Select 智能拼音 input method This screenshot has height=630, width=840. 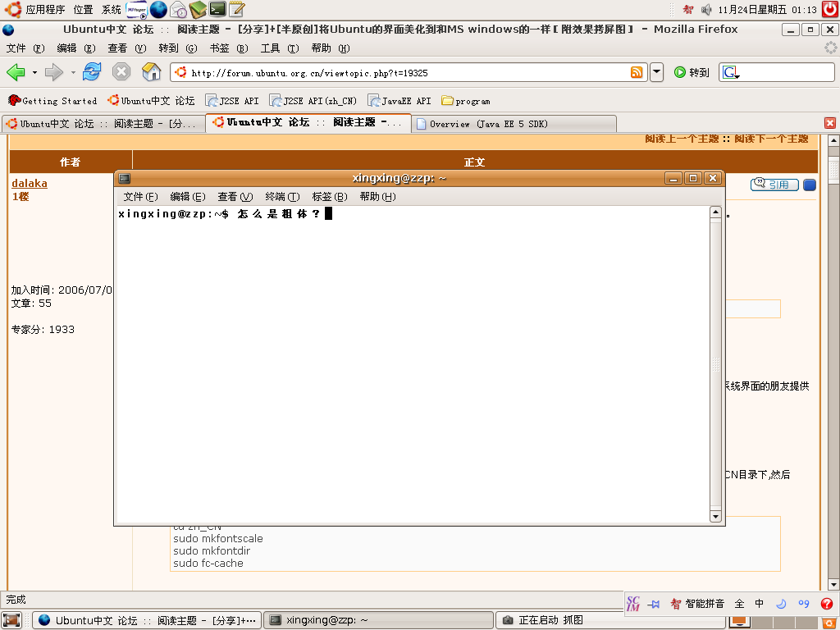(698, 604)
